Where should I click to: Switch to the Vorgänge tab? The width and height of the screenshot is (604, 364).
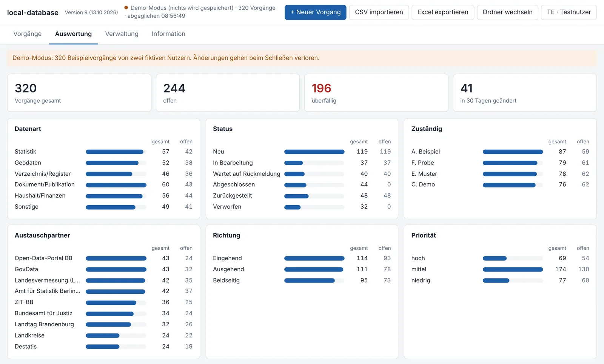click(x=28, y=34)
